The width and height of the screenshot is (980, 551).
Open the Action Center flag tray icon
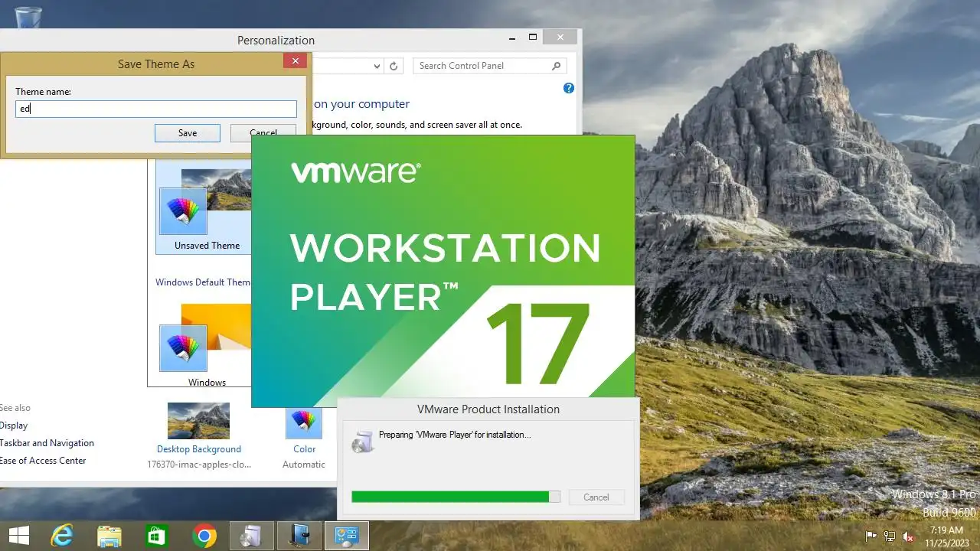coord(871,536)
